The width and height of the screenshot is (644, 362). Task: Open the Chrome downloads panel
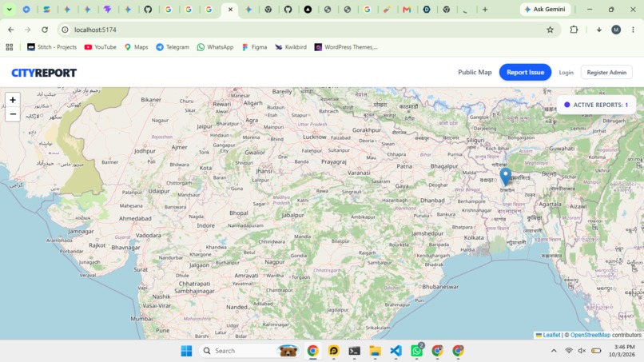pyautogui.click(x=598, y=30)
